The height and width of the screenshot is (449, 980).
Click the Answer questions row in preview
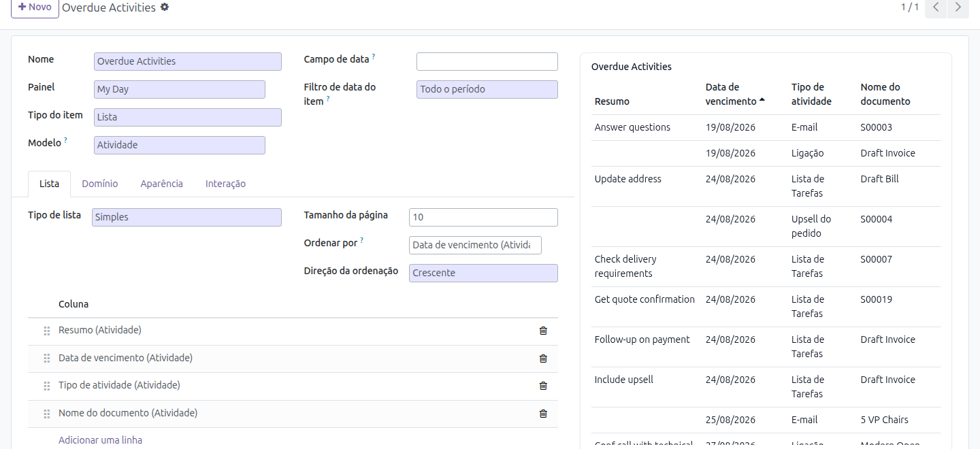(766, 127)
